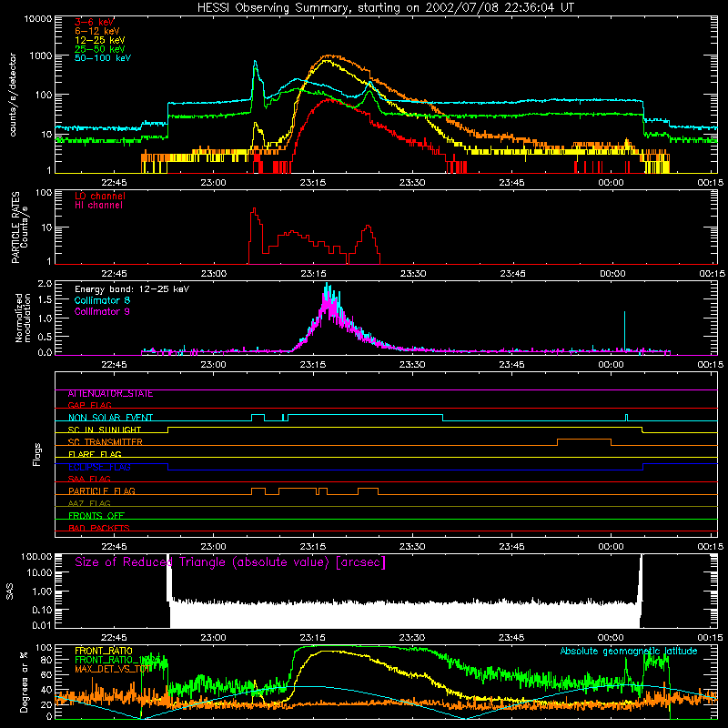Click the "BAD_PACKETS" flag label
The width and height of the screenshot is (728, 728).
pyautogui.click(x=99, y=528)
